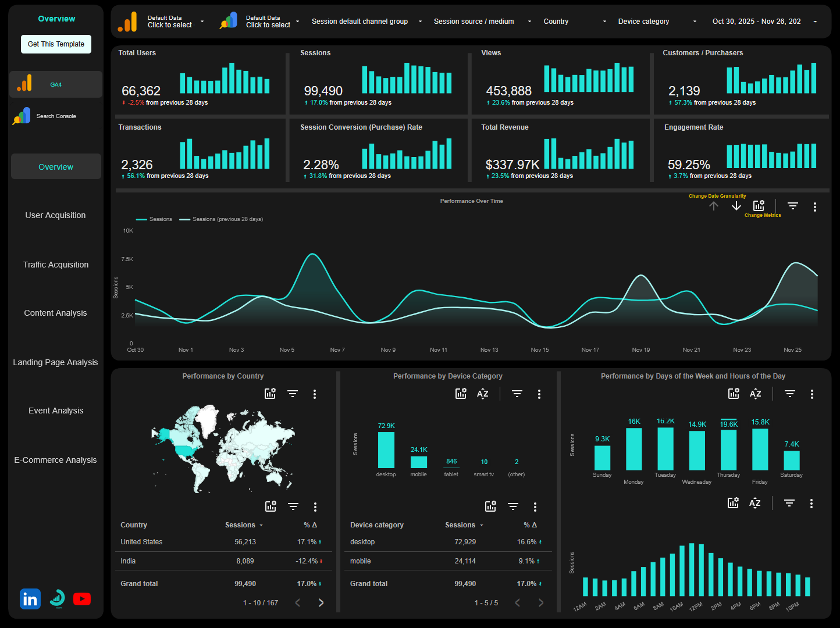
Task: Switch to the Search Console data source
Action: tap(55, 116)
